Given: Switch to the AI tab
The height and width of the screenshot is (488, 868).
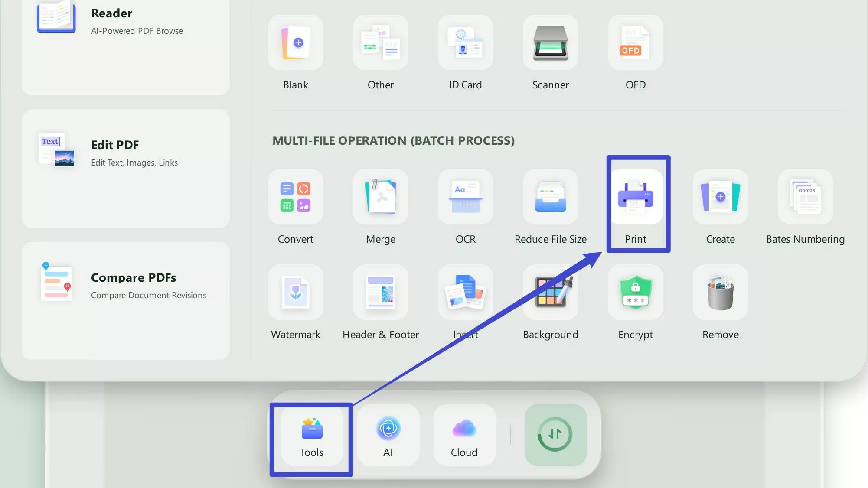Looking at the screenshot, I should point(388,436).
